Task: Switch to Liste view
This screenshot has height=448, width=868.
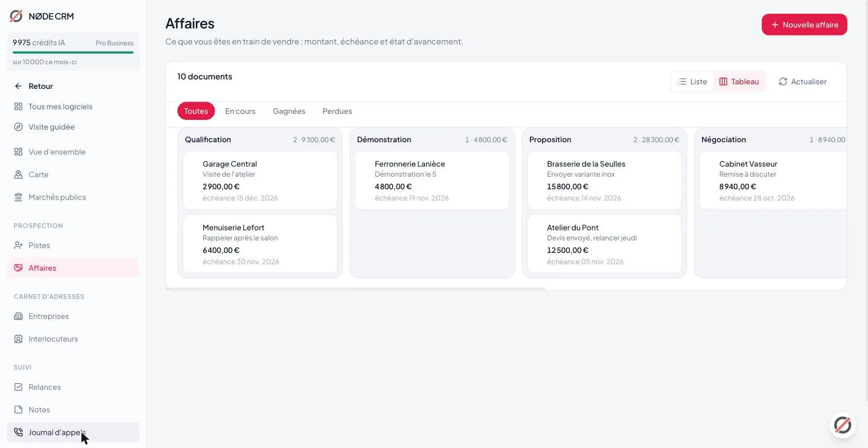Action: click(692, 81)
